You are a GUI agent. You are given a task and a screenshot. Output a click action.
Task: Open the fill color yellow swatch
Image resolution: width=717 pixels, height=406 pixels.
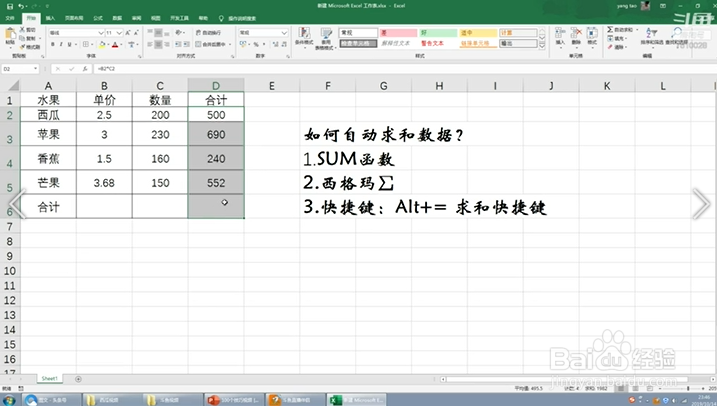tap(102, 44)
